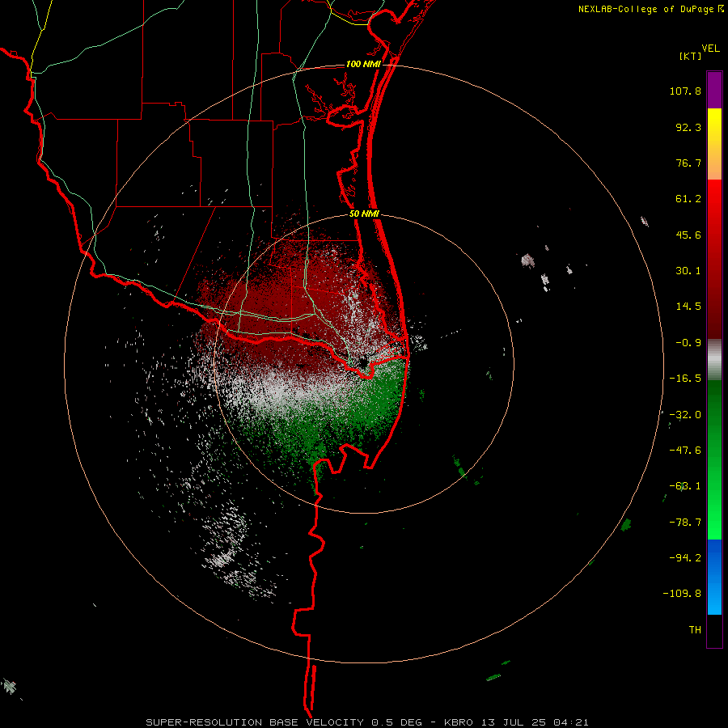Click the 61.2 velocity scale value
The image size is (728, 728).
coord(688,199)
